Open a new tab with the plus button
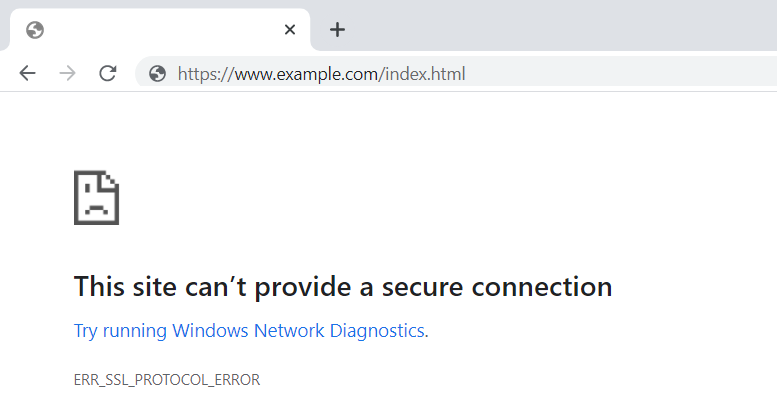 tap(337, 30)
